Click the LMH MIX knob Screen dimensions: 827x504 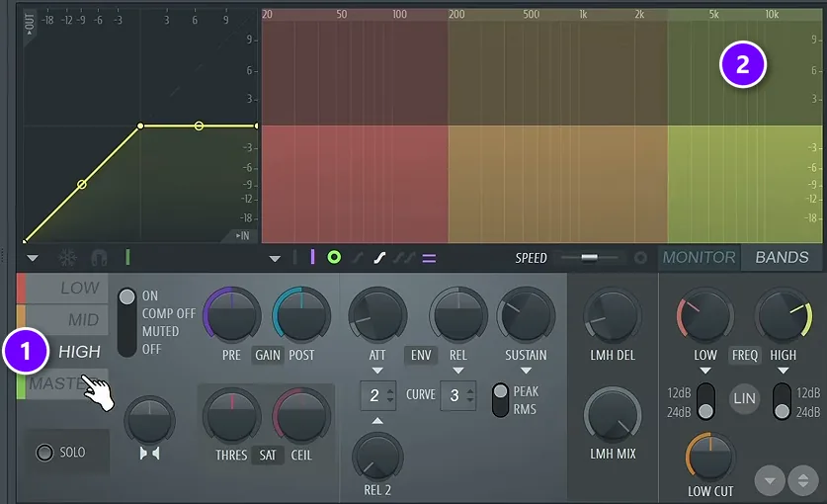(x=613, y=415)
